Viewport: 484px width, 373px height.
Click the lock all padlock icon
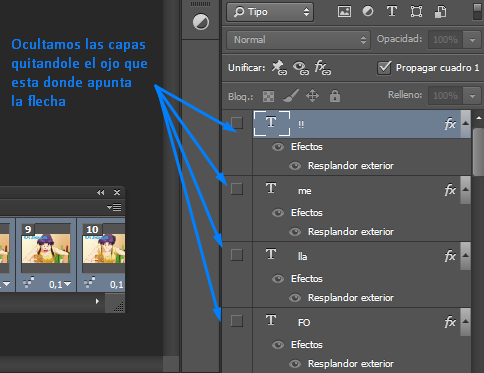click(x=335, y=96)
